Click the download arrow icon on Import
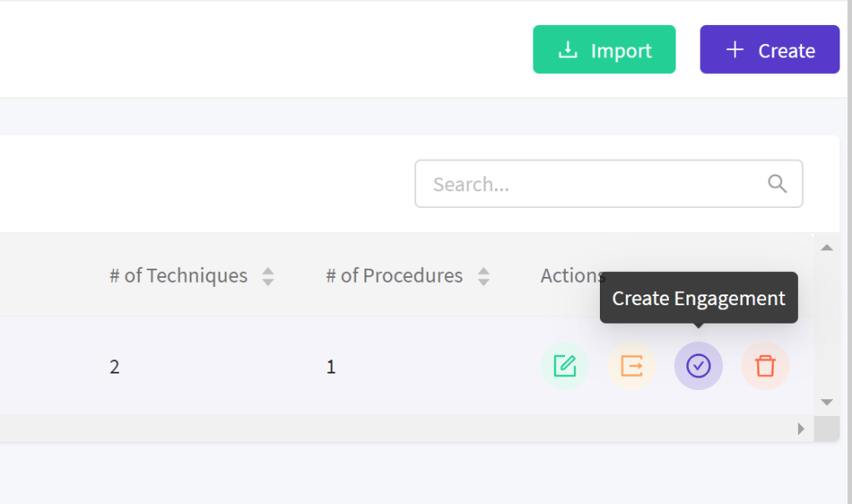 click(x=567, y=50)
